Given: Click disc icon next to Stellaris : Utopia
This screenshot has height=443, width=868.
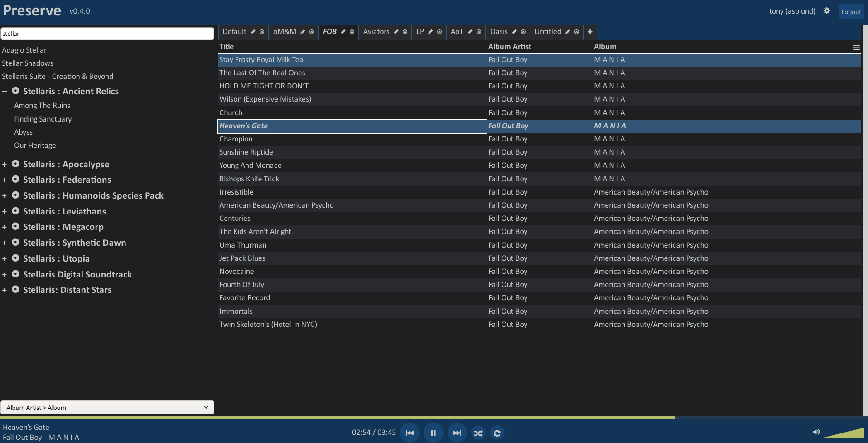Looking at the screenshot, I should tap(15, 258).
